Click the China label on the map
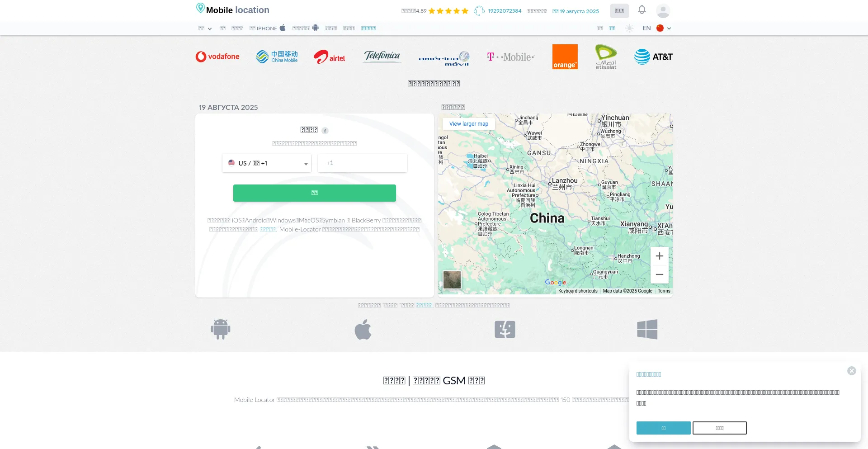Image resolution: width=868 pixels, height=449 pixels. [x=547, y=218]
